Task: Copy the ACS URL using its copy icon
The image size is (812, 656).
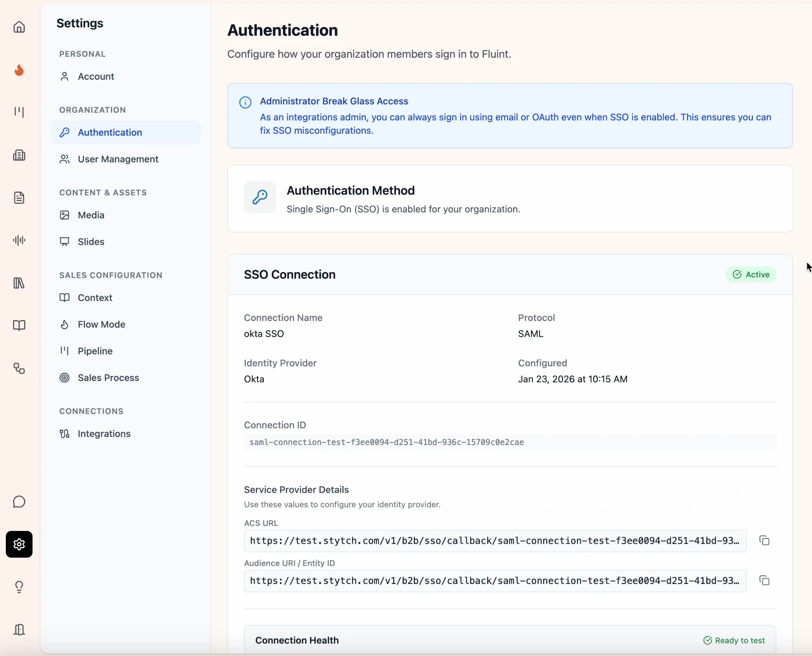Action: [x=764, y=540]
